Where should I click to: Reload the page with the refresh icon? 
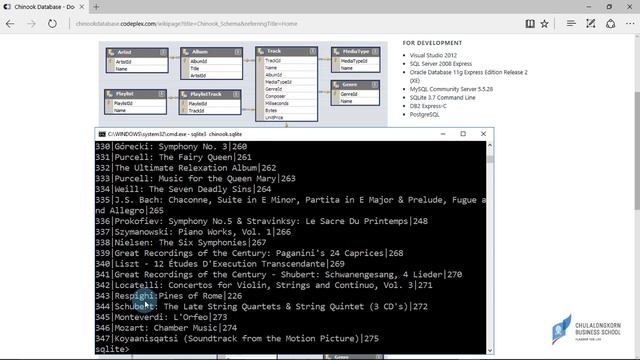[x=52, y=24]
